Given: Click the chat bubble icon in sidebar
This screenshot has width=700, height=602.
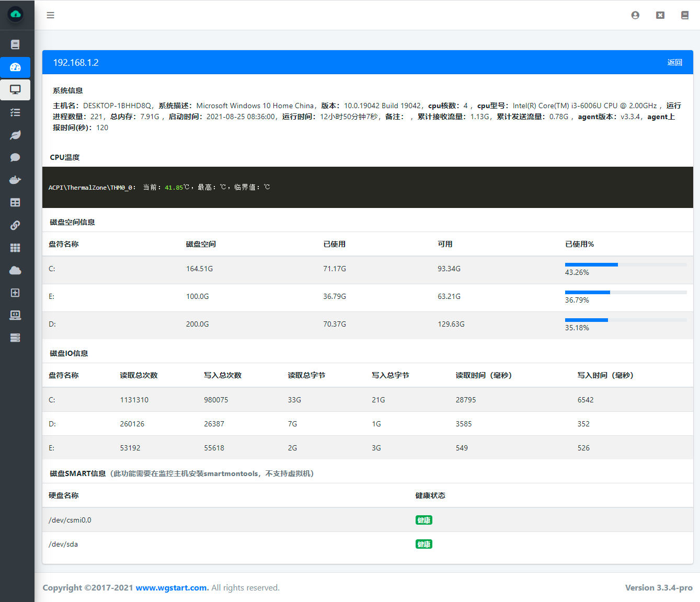Looking at the screenshot, I should click(x=15, y=157).
